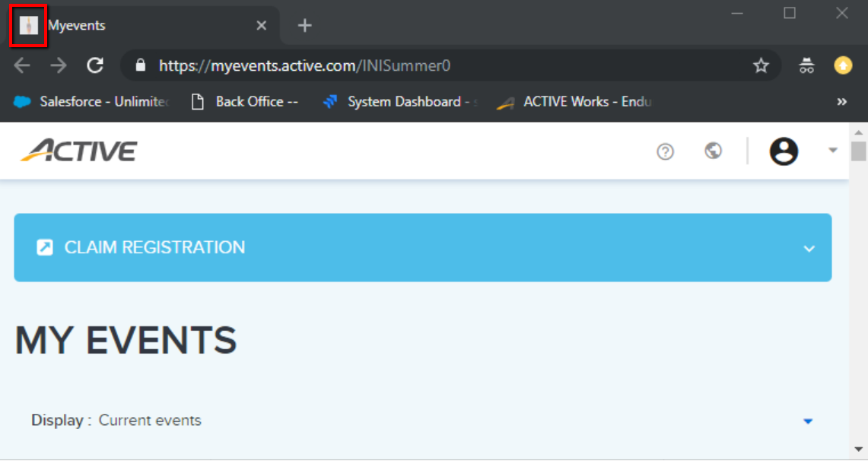Viewport: 868px width, 461px height.
Task: Click the incognito mode indicator icon
Action: click(x=806, y=65)
